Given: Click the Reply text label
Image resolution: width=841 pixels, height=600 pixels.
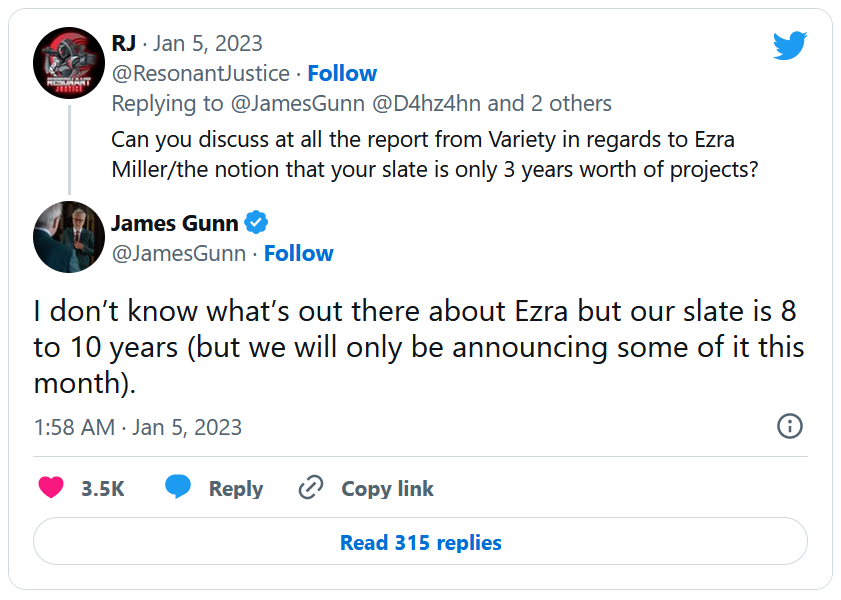Looking at the screenshot, I should (x=235, y=489).
